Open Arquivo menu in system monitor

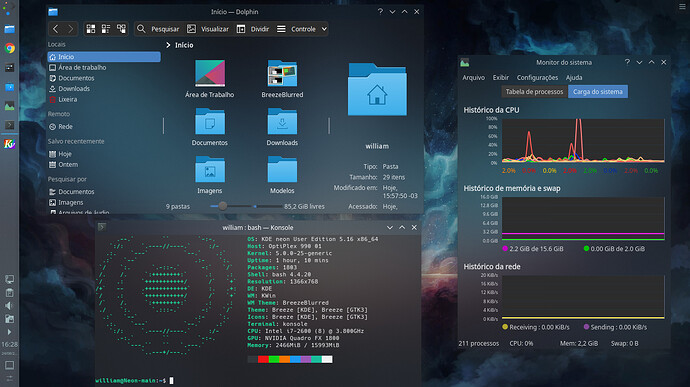473,77
